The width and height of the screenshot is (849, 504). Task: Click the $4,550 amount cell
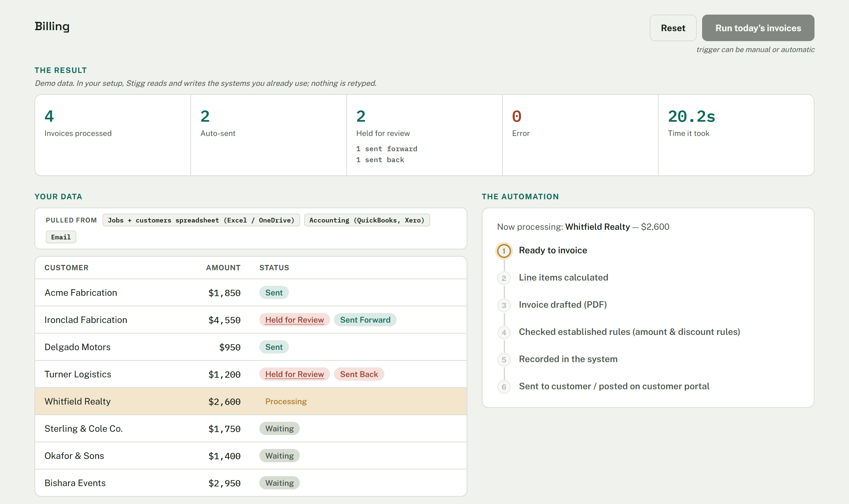pyautogui.click(x=225, y=320)
